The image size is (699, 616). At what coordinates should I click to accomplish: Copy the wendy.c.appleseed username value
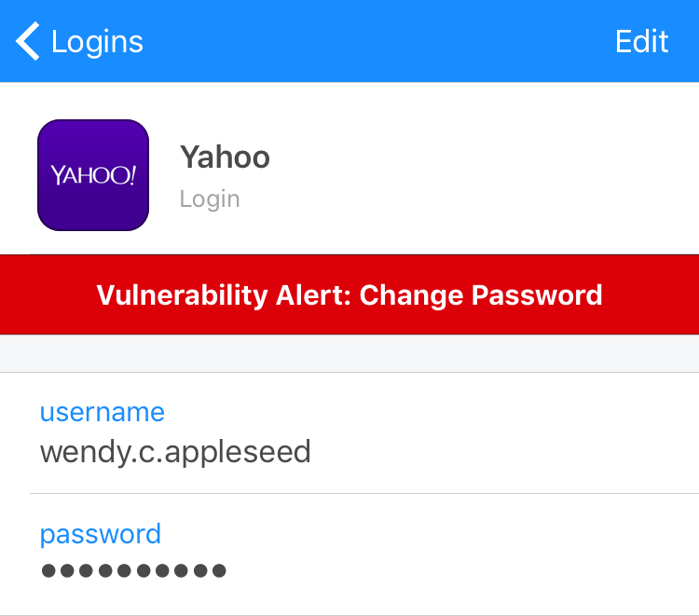175,452
